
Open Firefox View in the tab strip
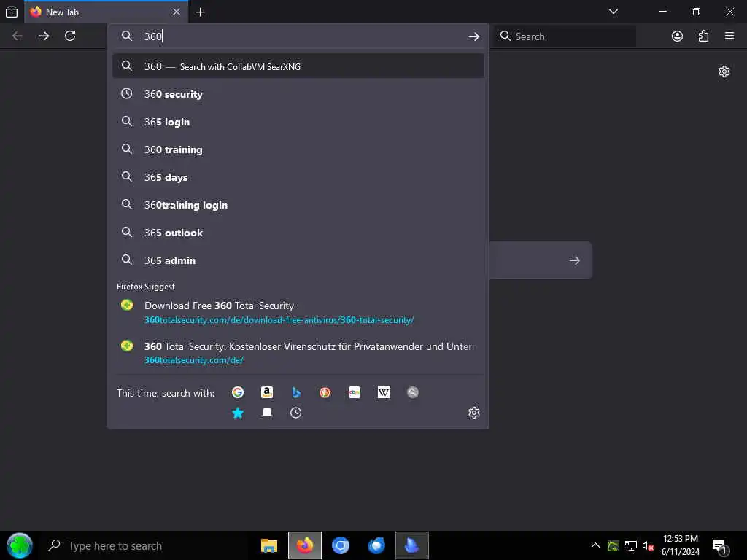[x=12, y=12]
